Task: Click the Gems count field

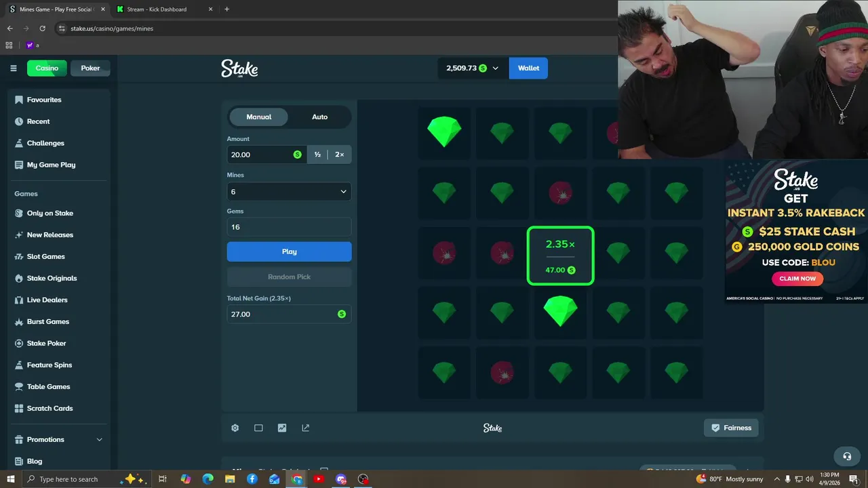Action: [x=289, y=227]
